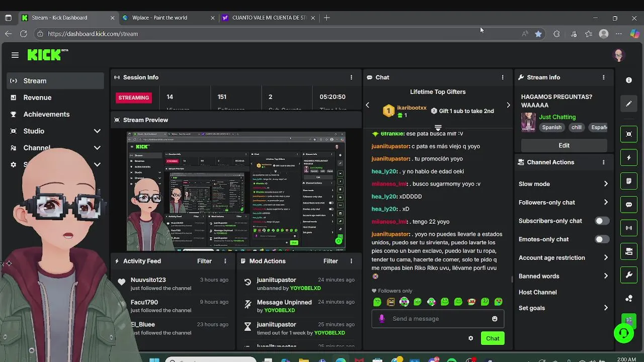644x362 pixels.
Task: Click the green Chat send button
Action: (x=493, y=338)
